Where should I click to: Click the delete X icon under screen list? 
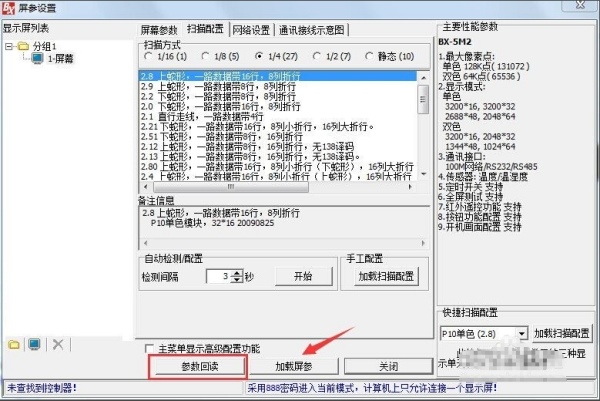(x=58, y=344)
